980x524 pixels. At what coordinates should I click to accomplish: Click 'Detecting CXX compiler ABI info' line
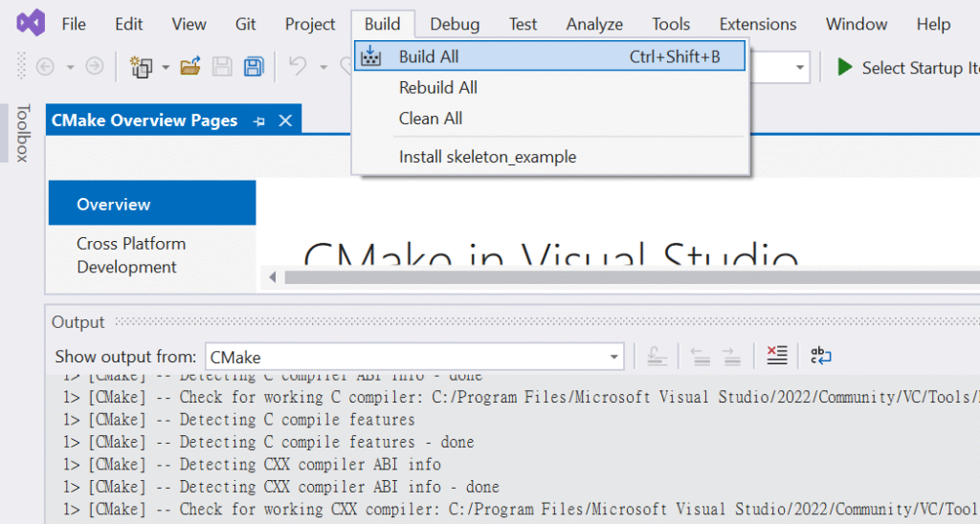coord(252,464)
